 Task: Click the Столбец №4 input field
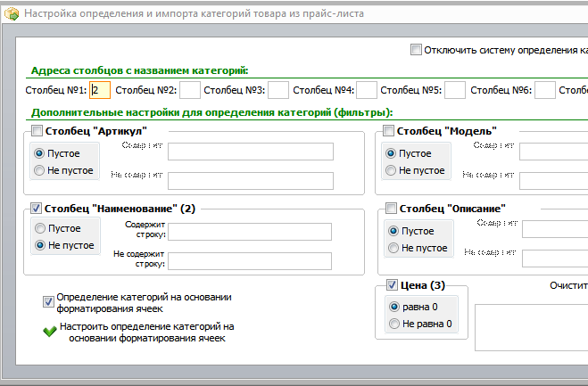coord(367,90)
